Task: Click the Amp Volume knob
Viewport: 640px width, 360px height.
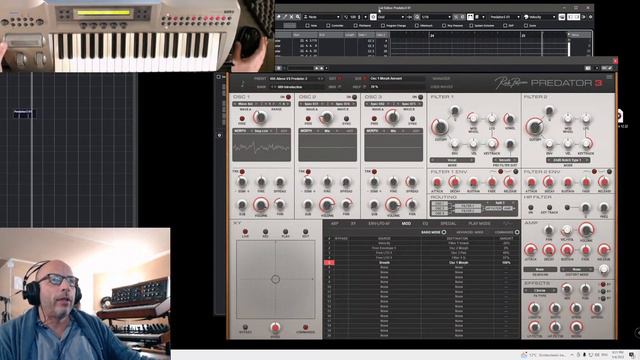Action: (x=586, y=230)
